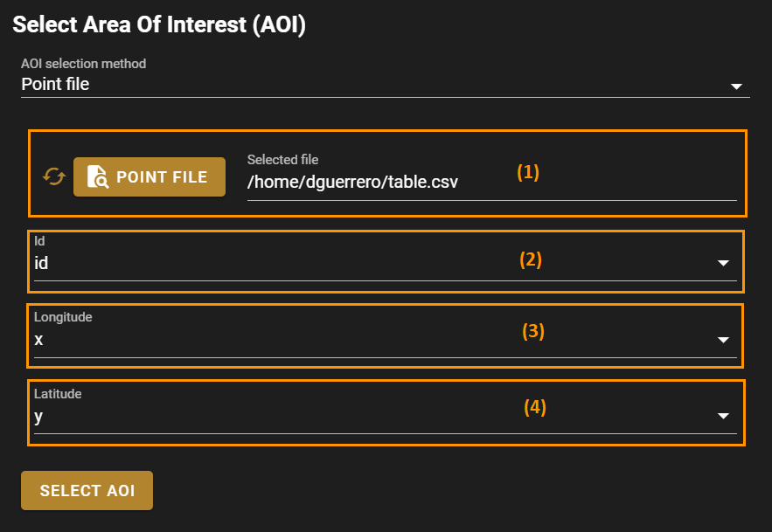Click the 'y' value in Latitude field
The height and width of the screenshot is (532, 772).
click(38, 417)
